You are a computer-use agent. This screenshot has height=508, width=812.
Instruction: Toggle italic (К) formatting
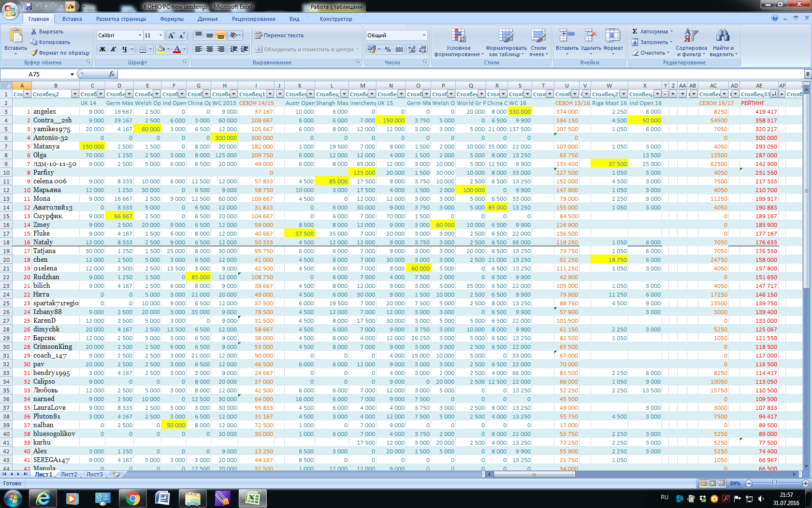[114, 49]
